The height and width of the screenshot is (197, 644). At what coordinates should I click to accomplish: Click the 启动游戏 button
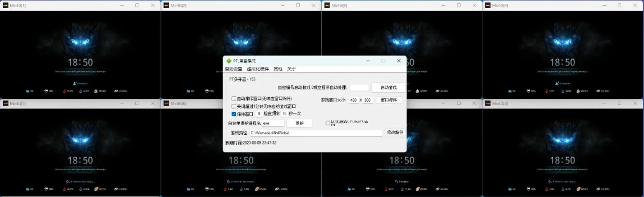(388, 87)
